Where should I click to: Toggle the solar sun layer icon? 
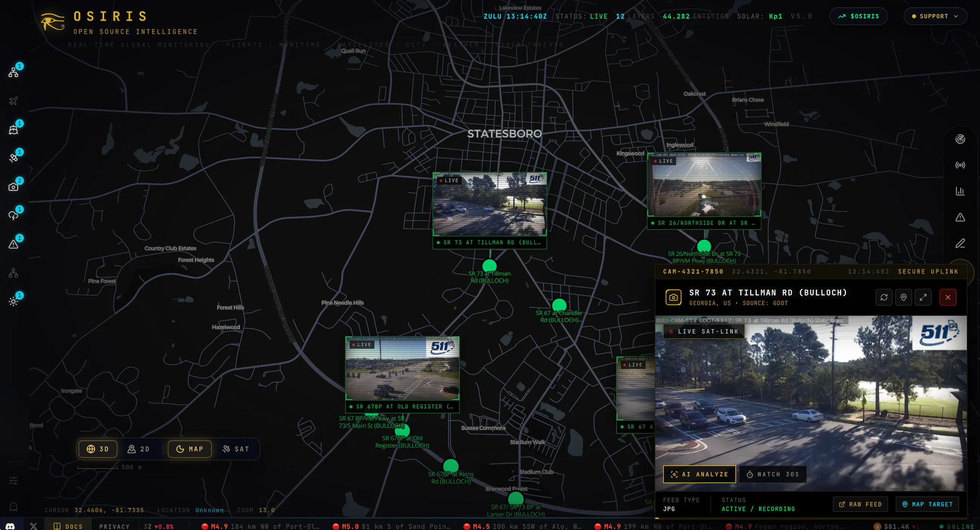13,302
